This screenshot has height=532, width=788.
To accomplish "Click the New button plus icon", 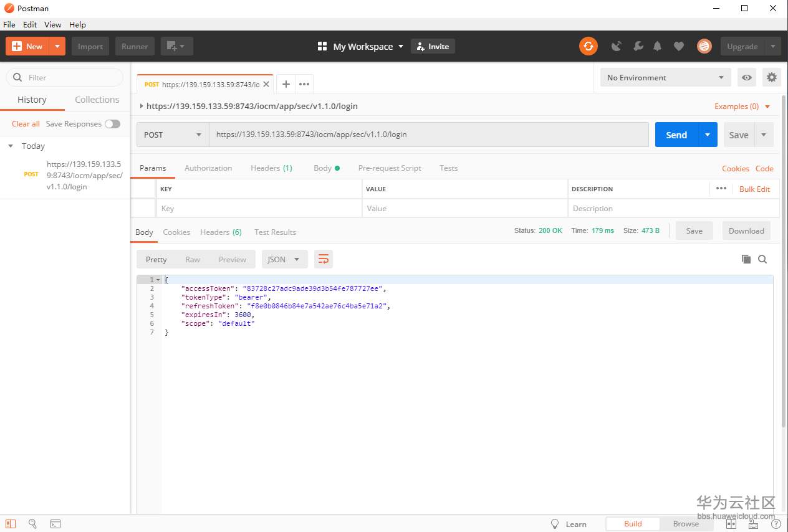I will [x=17, y=46].
